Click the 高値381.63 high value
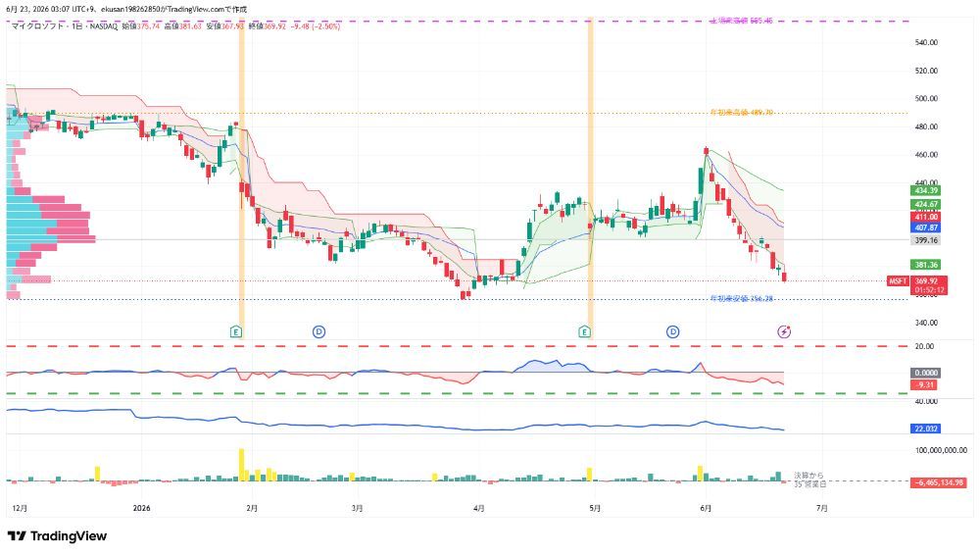This screenshot has height=555, width=980. pos(182,26)
